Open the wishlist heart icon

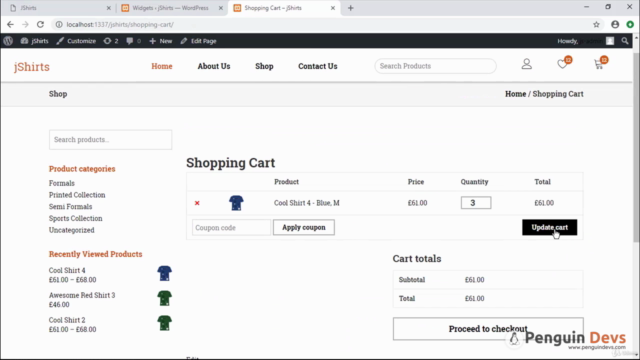tap(562, 64)
